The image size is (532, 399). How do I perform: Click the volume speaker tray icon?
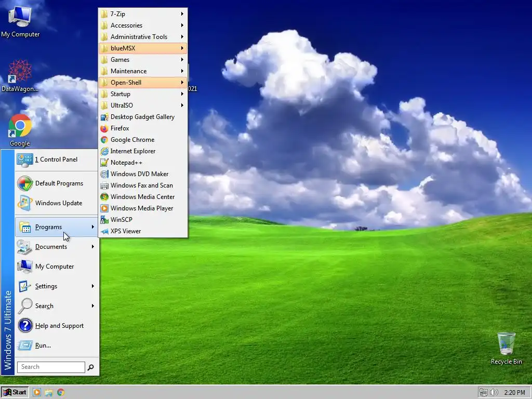tap(494, 392)
